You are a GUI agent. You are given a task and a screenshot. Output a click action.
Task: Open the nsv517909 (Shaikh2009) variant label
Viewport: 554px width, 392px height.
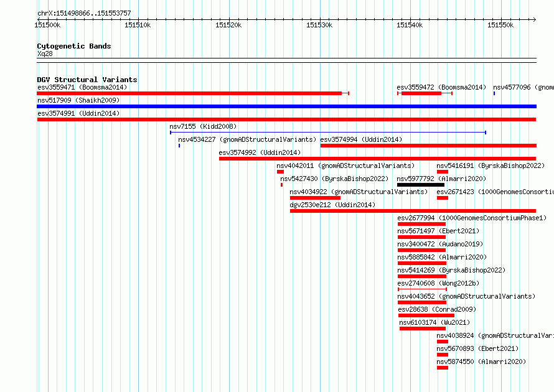point(78,100)
